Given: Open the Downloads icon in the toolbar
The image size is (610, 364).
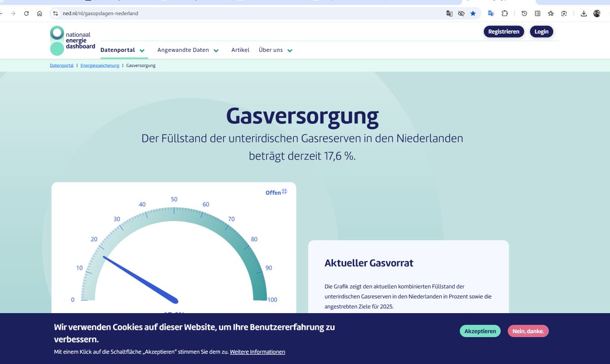Looking at the screenshot, I should [x=584, y=13].
